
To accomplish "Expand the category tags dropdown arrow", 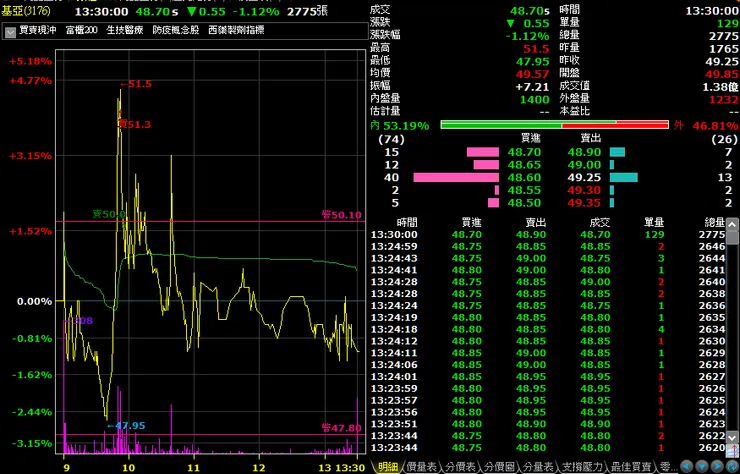I will tap(10, 32).
